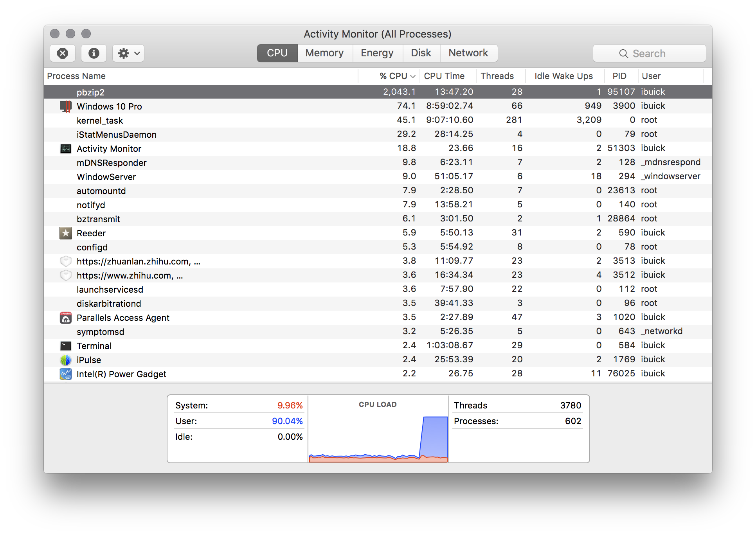
Task: Select the launchservicesd process
Action: [110, 290]
